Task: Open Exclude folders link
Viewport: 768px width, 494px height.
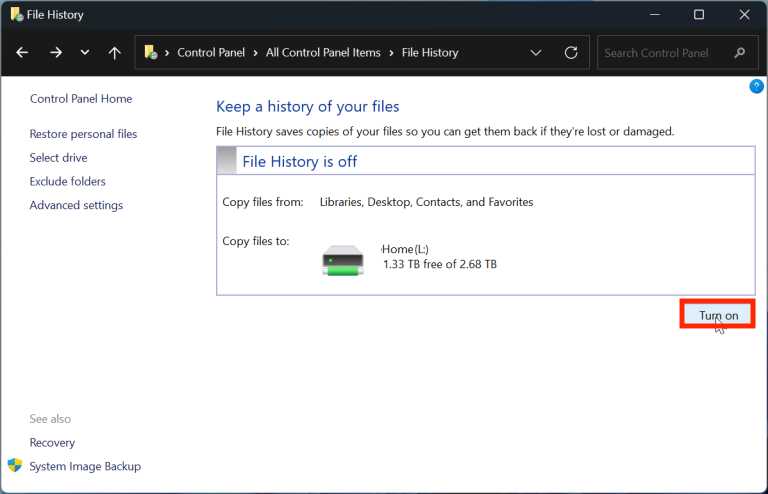Action: tap(68, 182)
